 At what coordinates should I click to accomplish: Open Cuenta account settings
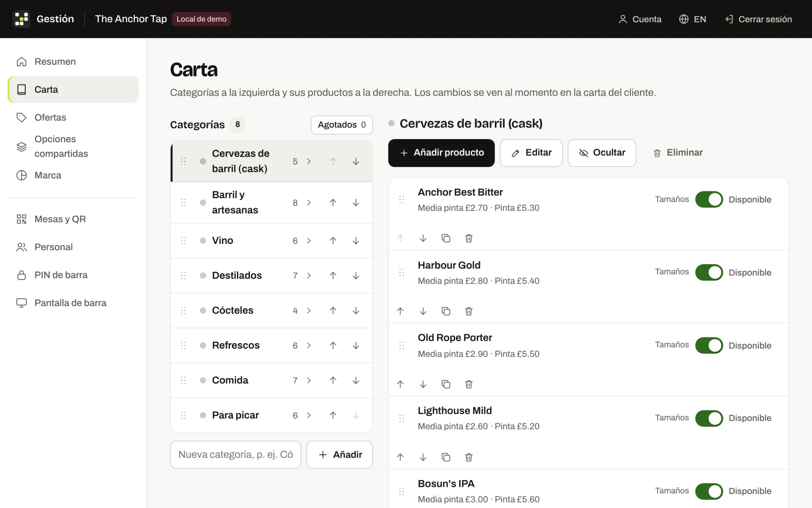[x=640, y=19]
